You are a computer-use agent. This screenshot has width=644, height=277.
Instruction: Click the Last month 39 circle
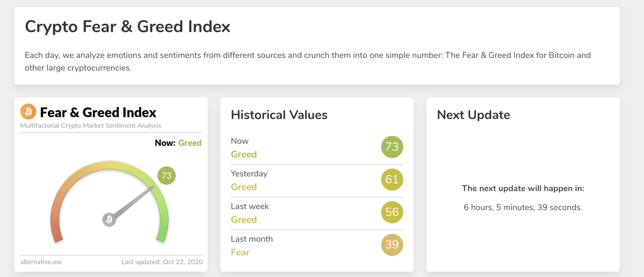click(392, 245)
